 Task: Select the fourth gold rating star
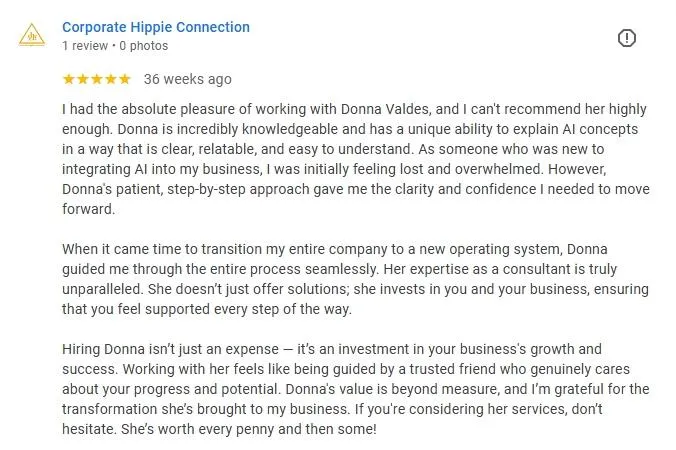point(111,79)
